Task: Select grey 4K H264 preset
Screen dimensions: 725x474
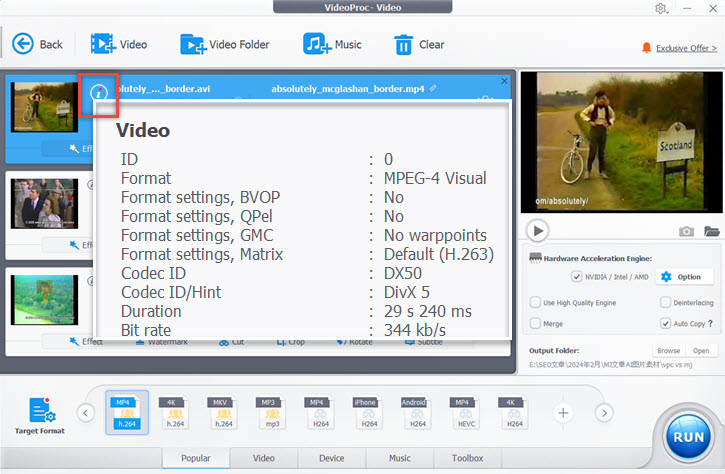Action: click(x=515, y=412)
